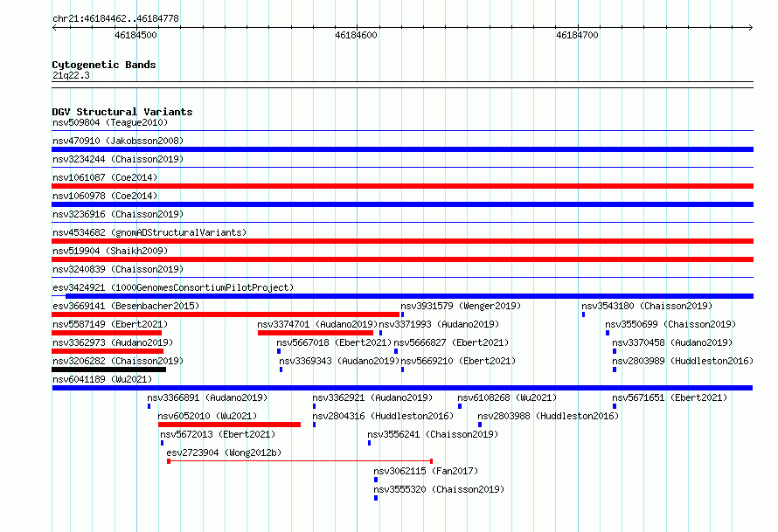This screenshot has height=532, width=778.
Task: Click the nsv3366891 (Audano2019) blue marker
Action: point(149,406)
